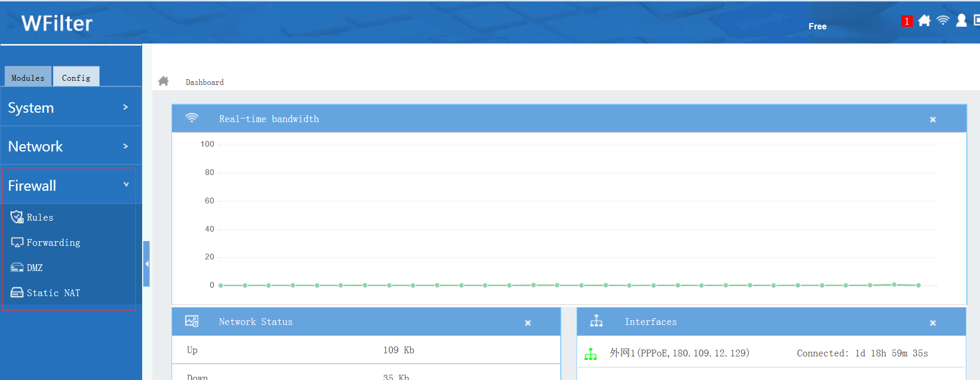Switch to the Config tab
The image size is (980, 380).
point(76,78)
